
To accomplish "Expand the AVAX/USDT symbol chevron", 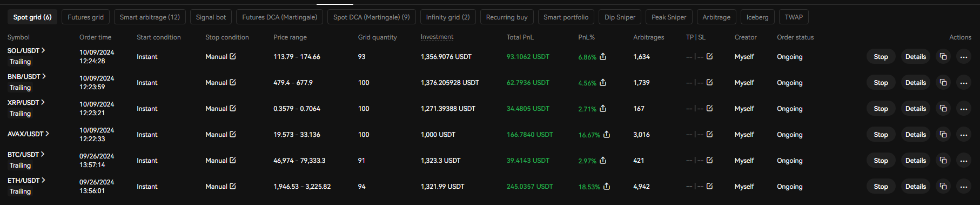I will tap(47, 134).
